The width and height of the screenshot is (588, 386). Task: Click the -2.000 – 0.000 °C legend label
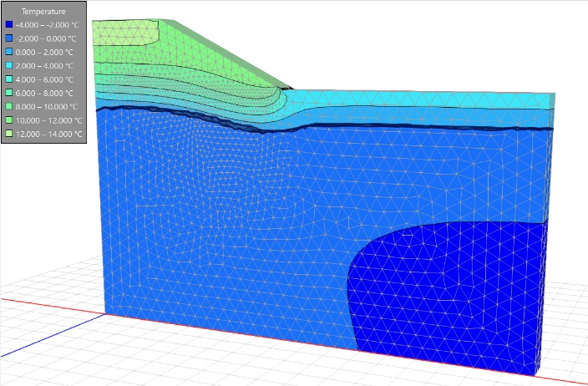coord(46,38)
